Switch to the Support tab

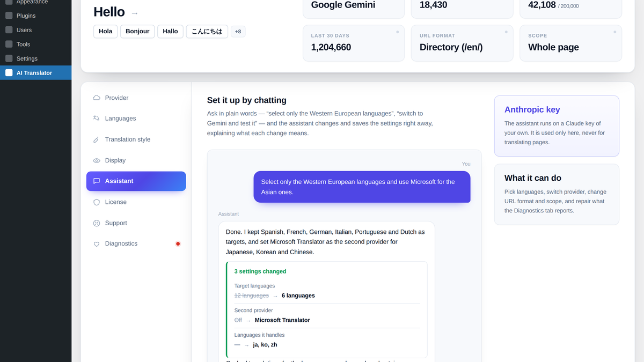point(136,223)
